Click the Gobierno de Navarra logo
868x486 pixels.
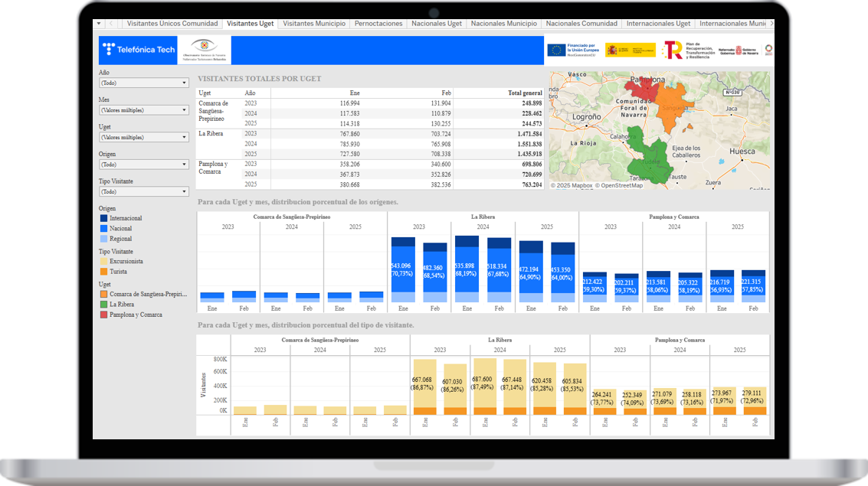738,51
